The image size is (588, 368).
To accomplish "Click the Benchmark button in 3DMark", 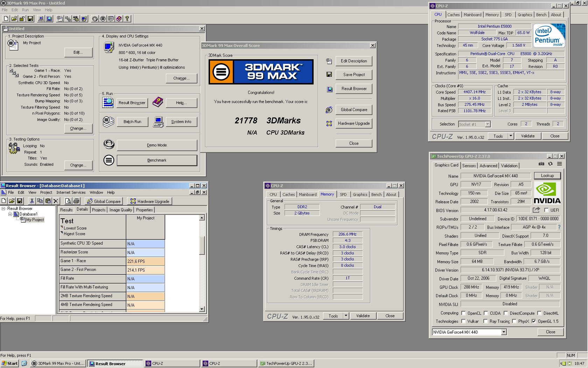I will click(x=157, y=160).
